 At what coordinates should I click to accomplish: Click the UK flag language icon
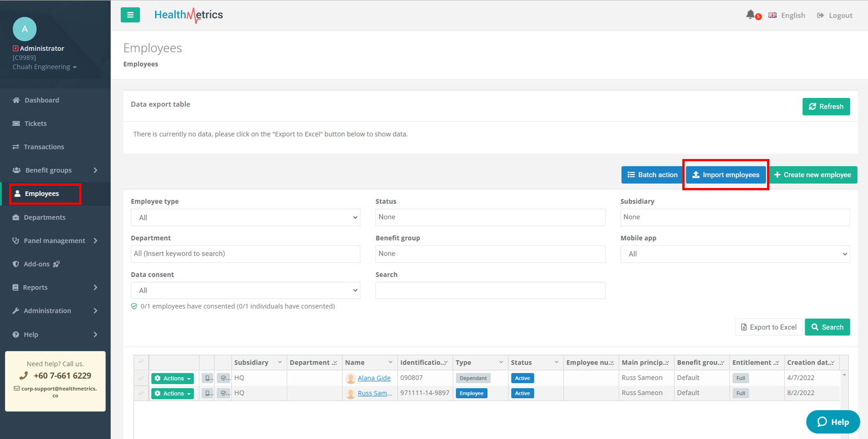[772, 15]
